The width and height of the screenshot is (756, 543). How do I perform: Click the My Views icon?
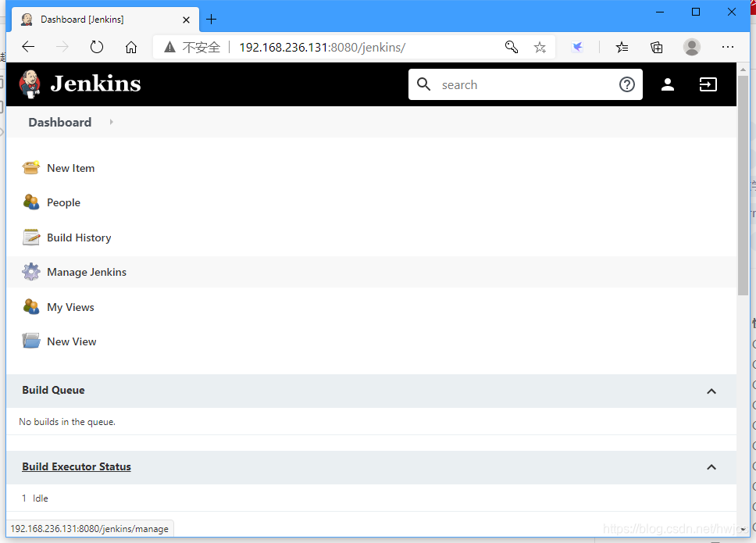click(31, 307)
